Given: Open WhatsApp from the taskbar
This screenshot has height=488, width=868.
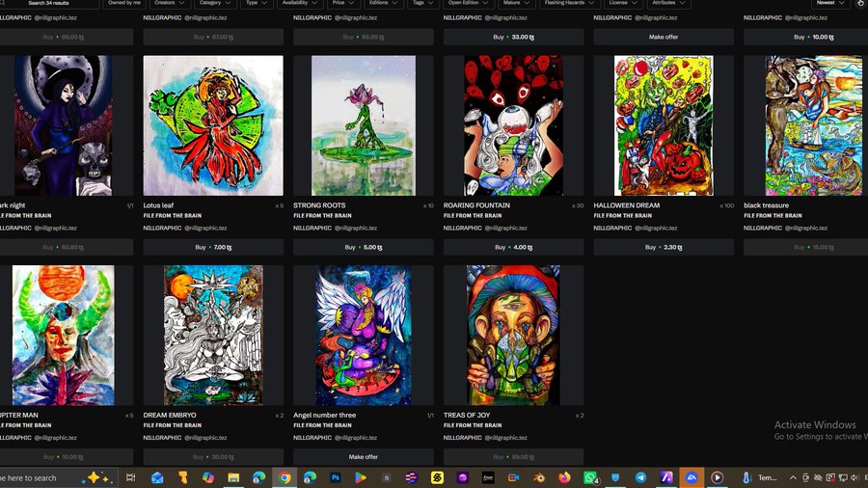Looking at the screenshot, I should click(590, 477).
